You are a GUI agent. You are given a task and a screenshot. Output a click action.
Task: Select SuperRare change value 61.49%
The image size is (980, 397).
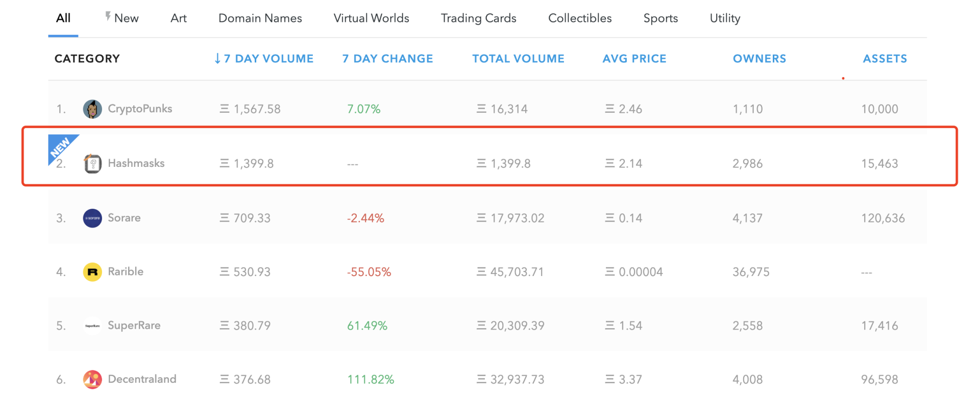(x=367, y=326)
